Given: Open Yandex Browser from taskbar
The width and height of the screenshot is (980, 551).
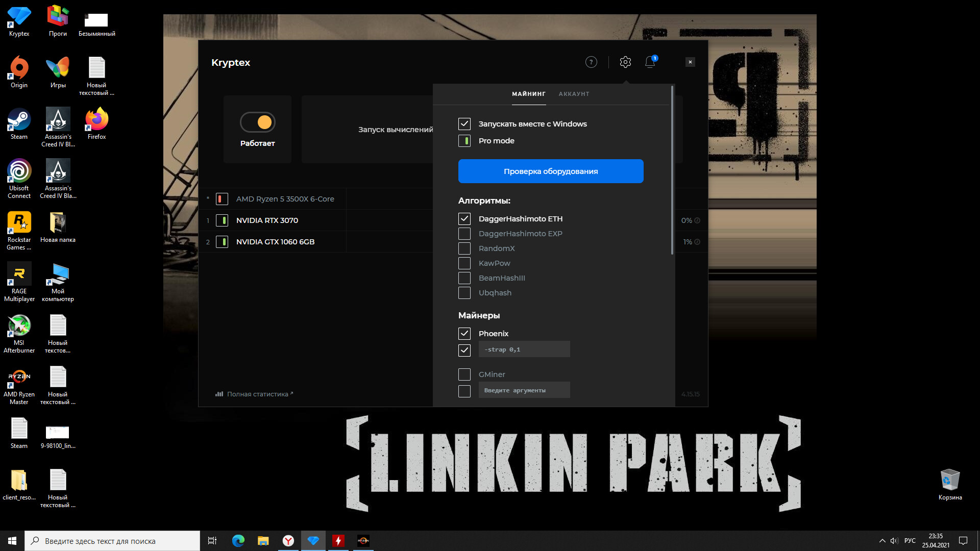Looking at the screenshot, I should point(288,541).
